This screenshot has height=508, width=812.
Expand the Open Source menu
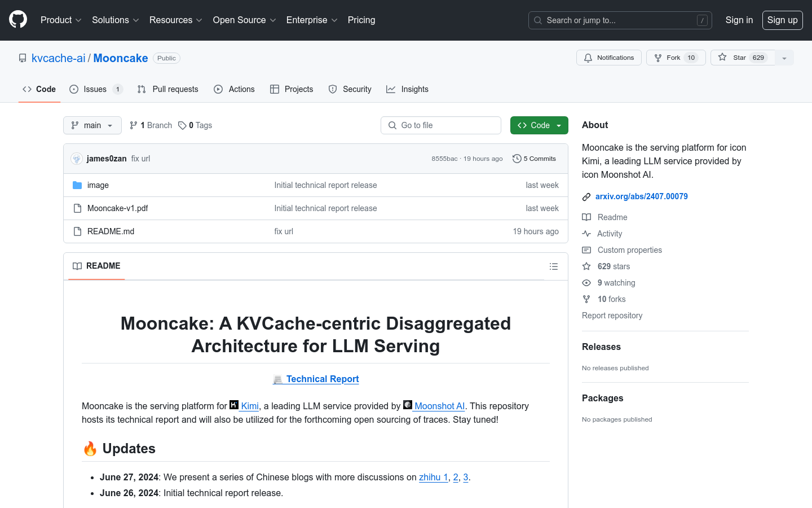coord(244,20)
